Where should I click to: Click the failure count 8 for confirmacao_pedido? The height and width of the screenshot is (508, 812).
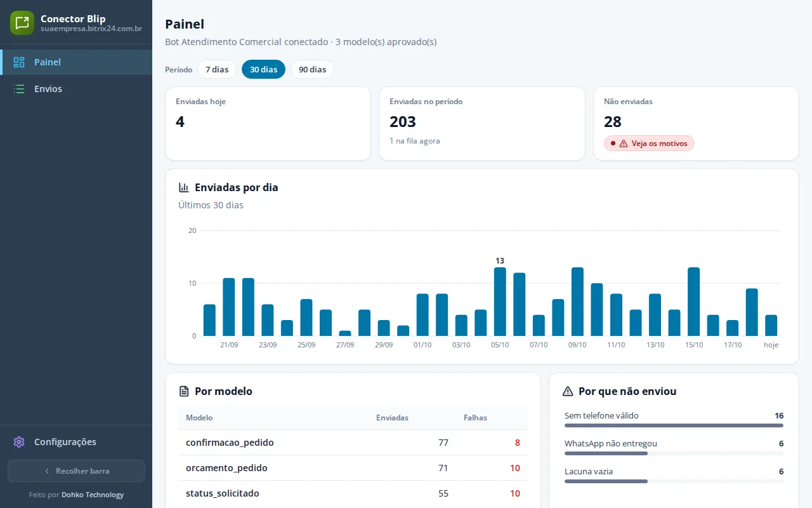click(x=518, y=443)
